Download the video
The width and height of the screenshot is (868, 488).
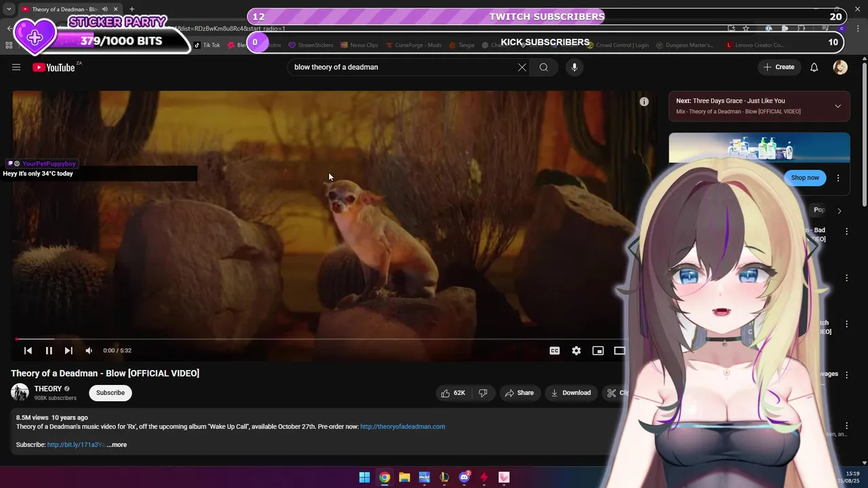click(x=571, y=392)
